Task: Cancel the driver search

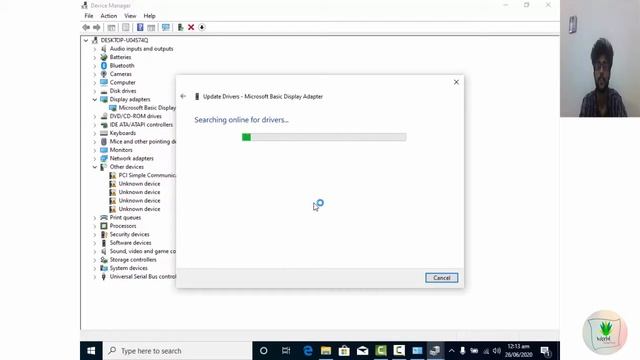Action: pyautogui.click(x=442, y=278)
